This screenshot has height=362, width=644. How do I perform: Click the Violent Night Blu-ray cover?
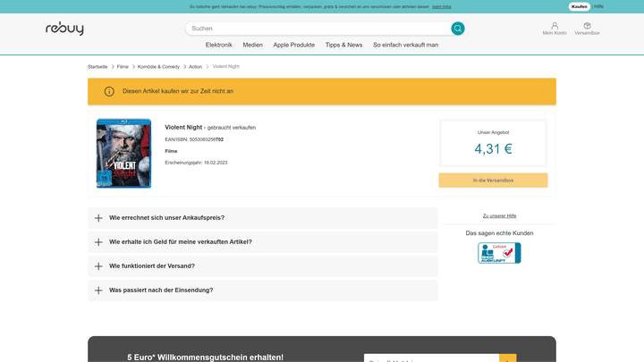(123, 154)
